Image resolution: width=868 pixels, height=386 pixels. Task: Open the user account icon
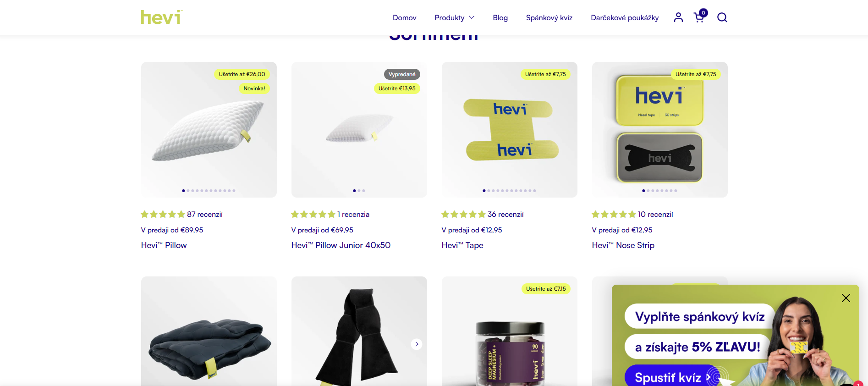678,17
